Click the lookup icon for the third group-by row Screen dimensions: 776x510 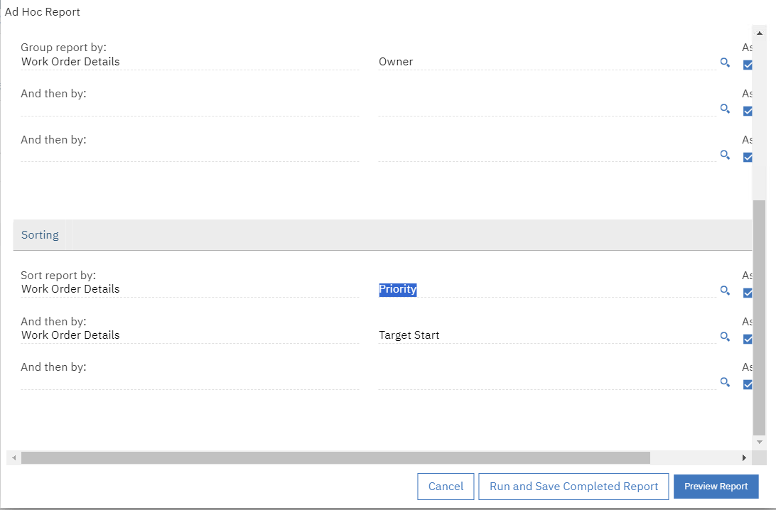click(725, 155)
